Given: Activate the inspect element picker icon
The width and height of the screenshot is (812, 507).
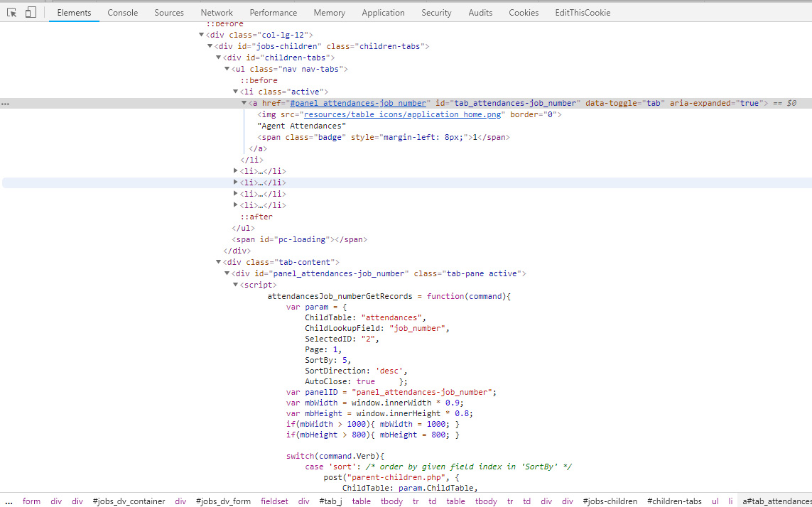Looking at the screenshot, I should coord(12,13).
